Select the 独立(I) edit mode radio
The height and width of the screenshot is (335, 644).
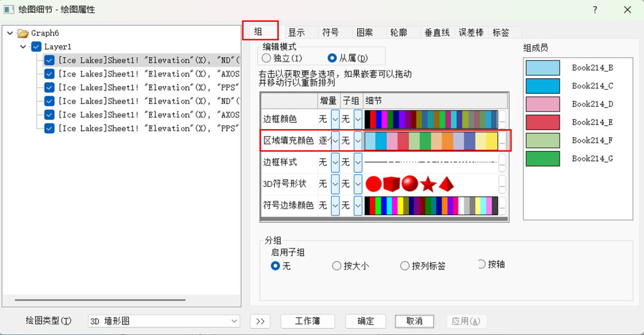266,58
